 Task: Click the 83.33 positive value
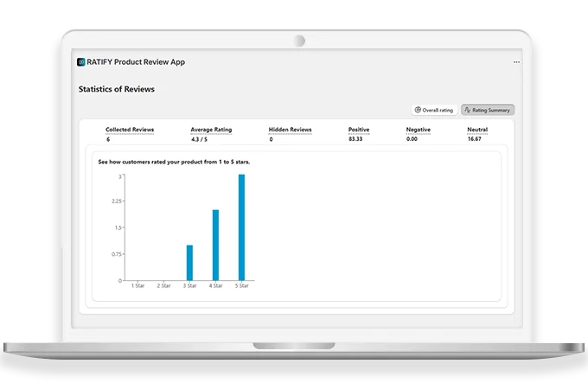356,139
